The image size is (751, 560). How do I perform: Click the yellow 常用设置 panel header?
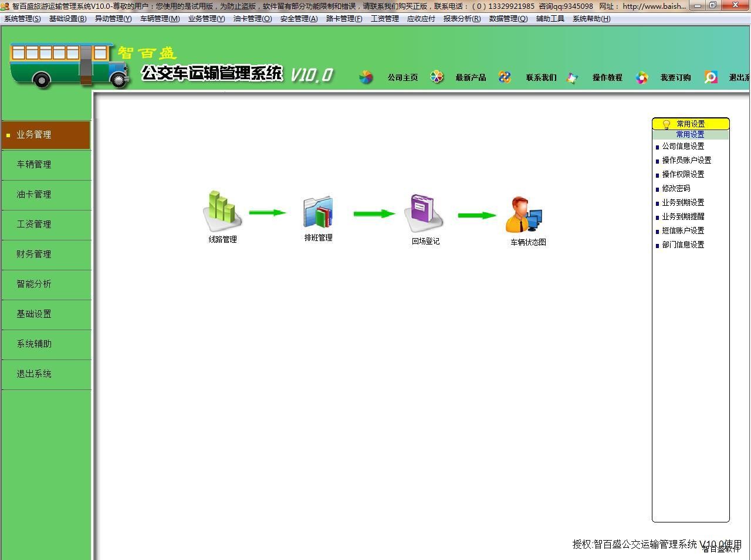tap(691, 124)
